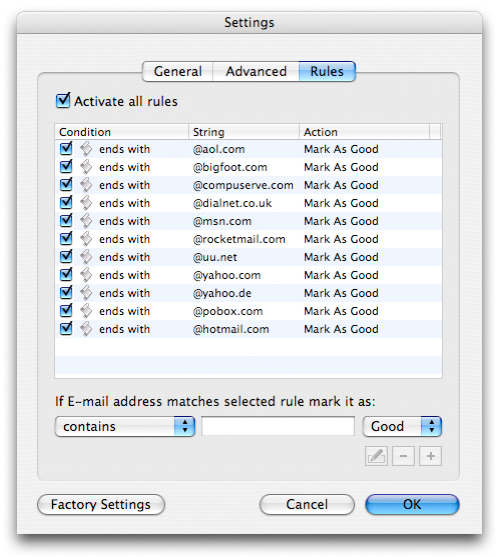Click the tag icon in the @aol.com row
Viewport: 499px width, 557px height.
point(86,149)
